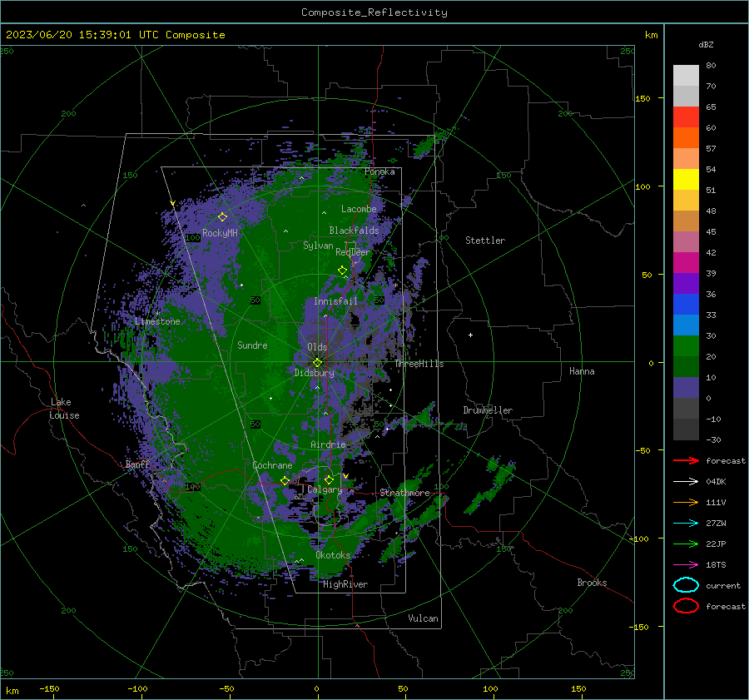The height and width of the screenshot is (700, 749).
Task: Select the Lacombe label on map
Action: point(359,209)
